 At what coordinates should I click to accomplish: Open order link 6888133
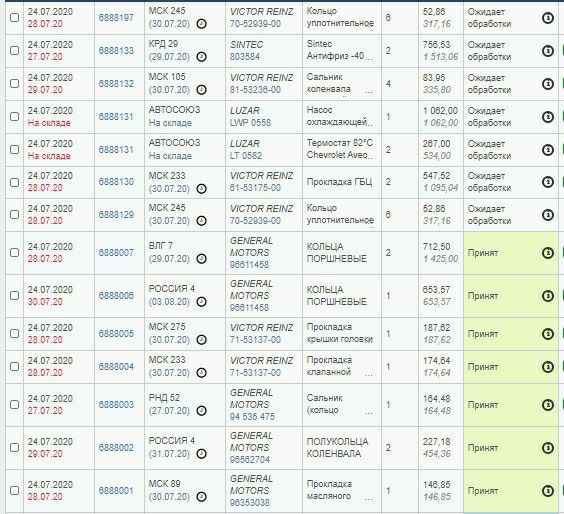[116, 51]
